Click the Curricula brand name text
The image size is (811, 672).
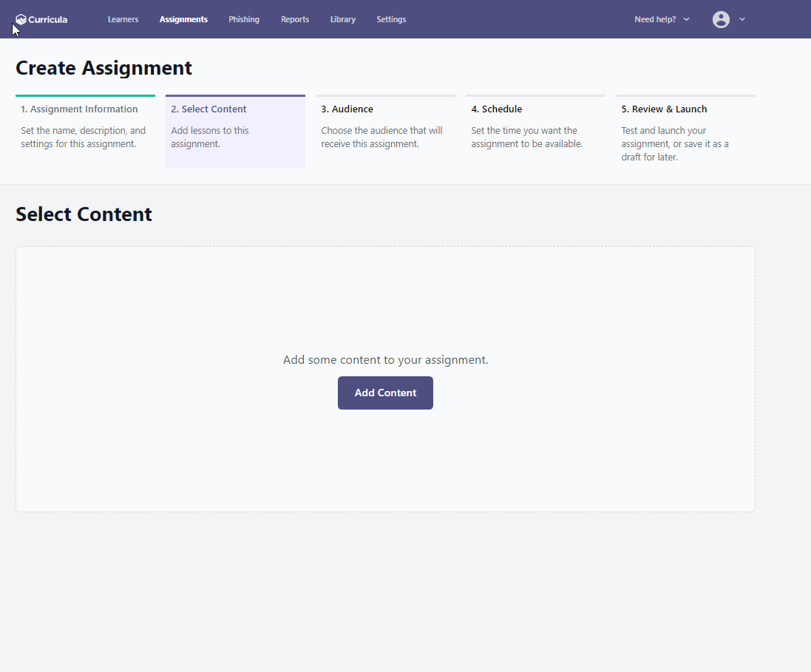[x=47, y=20]
